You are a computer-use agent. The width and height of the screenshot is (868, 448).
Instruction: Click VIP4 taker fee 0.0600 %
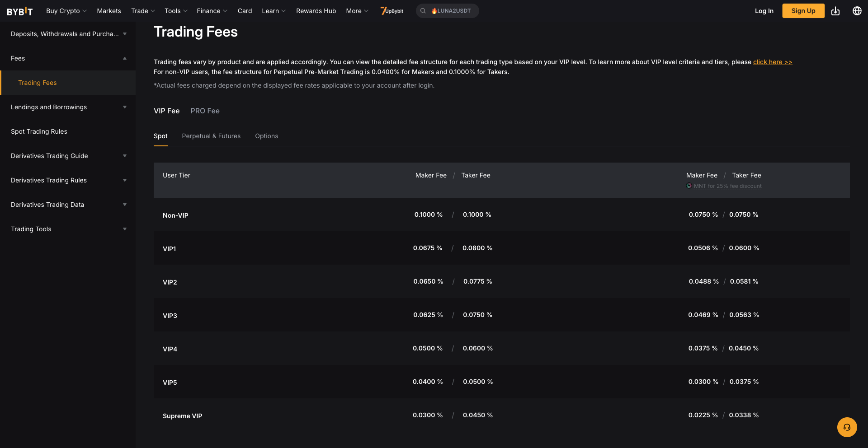478,348
